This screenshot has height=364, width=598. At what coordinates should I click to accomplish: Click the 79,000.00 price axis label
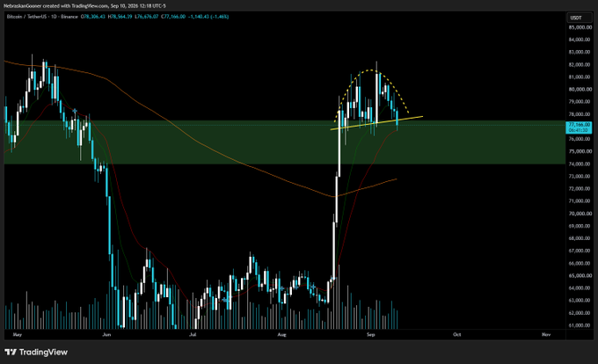point(580,102)
